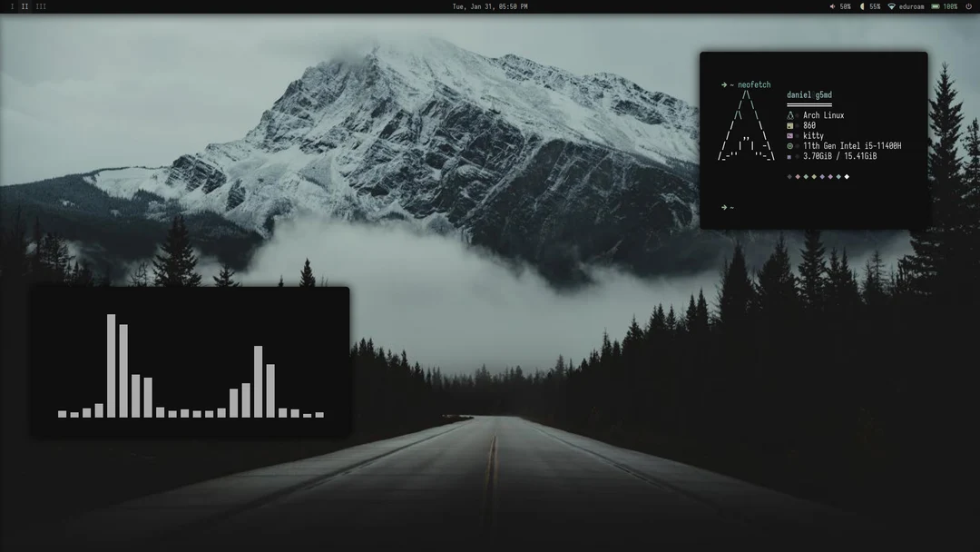The image size is (980, 552).
Task: Switch to workspace II
Action: tap(24, 6)
